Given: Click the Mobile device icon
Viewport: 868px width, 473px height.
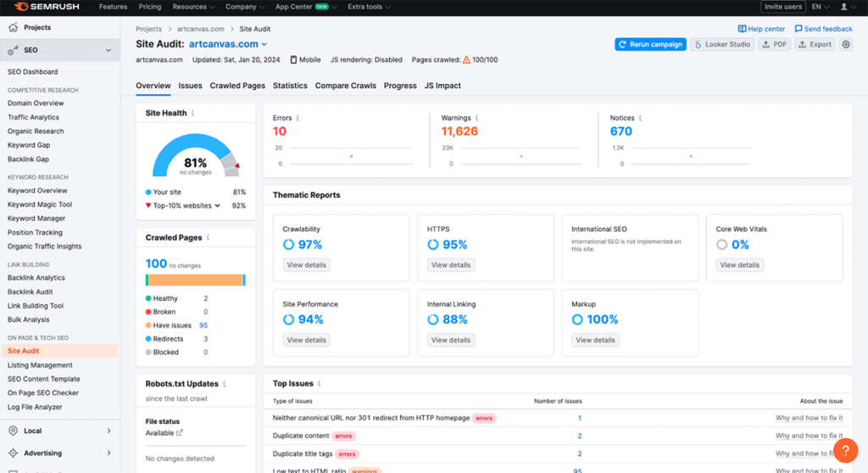Looking at the screenshot, I should pos(293,60).
